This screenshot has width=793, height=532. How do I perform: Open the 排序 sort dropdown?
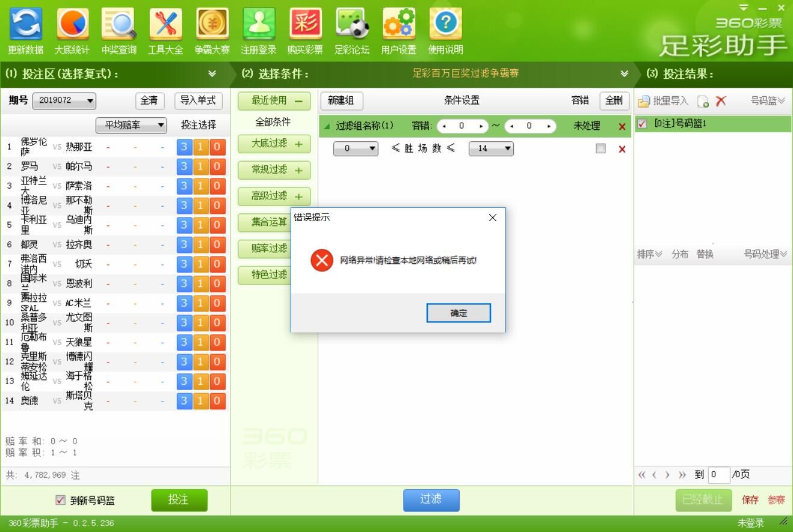tap(650, 254)
